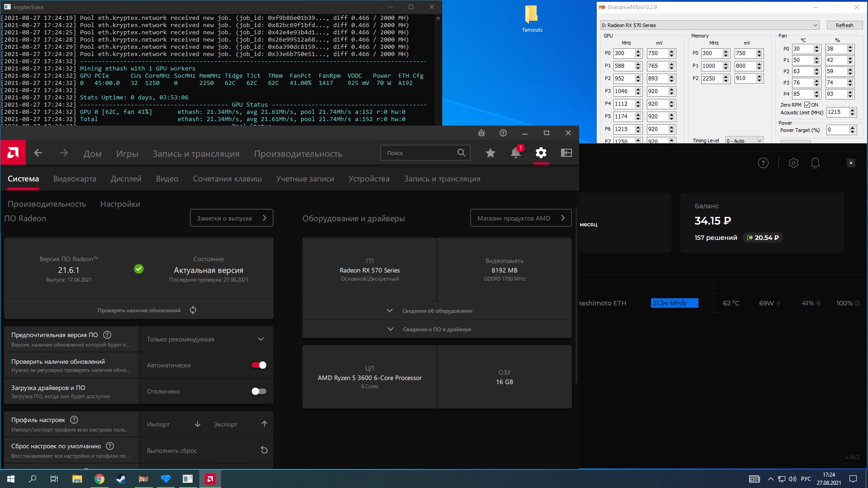Click the language indicator РУС
The image size is (868, 488).
[x=806, y=479]
